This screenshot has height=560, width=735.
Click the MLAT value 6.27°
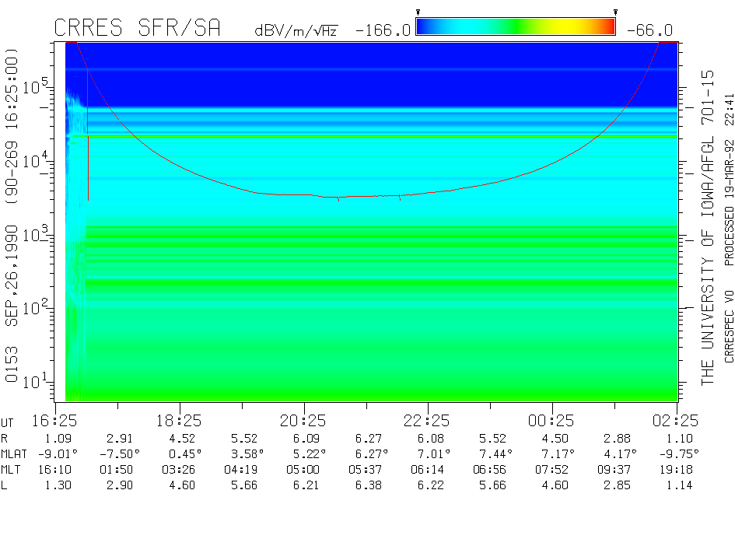[371, 454]
